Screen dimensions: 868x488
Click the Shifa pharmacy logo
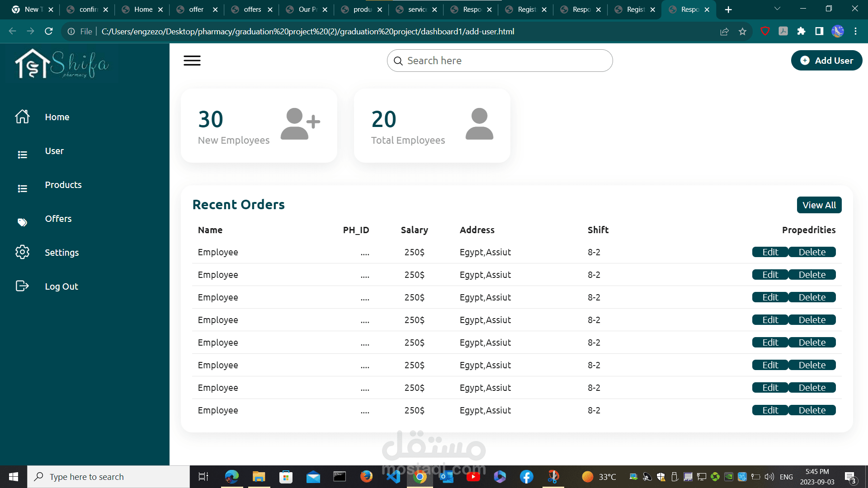[62, 64]
